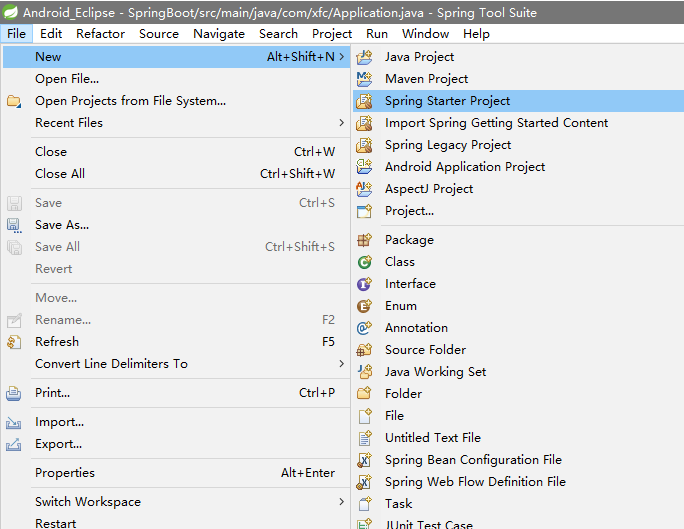Click the Folder icon in New submenu
The height and width of the screenshot is (529, 684).
[364, 393]
